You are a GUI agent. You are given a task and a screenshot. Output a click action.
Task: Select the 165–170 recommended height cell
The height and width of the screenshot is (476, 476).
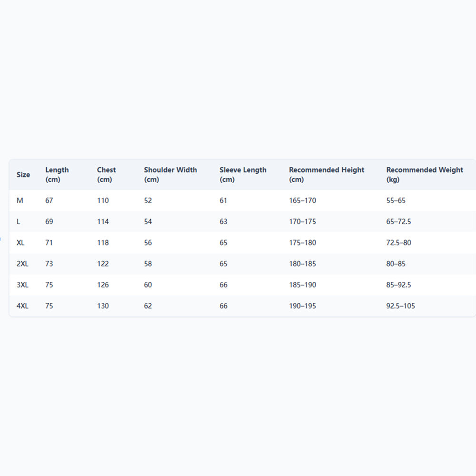[302, 200]
